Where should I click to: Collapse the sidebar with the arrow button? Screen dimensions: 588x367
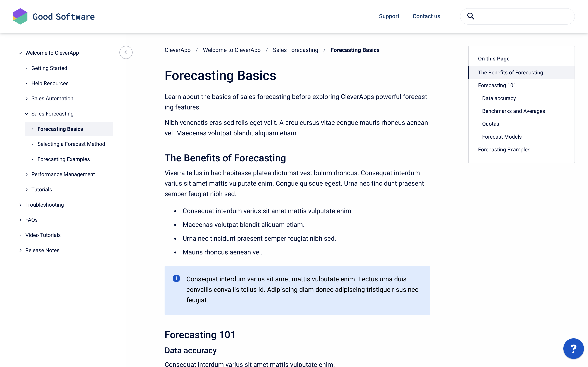[126, 52]
